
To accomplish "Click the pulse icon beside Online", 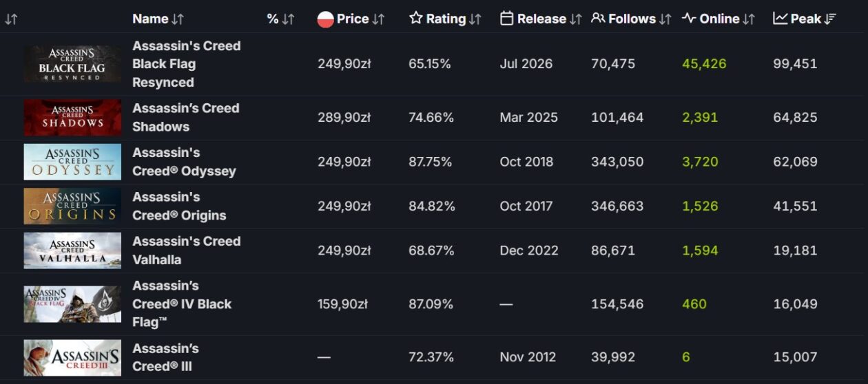I will 689,19.
